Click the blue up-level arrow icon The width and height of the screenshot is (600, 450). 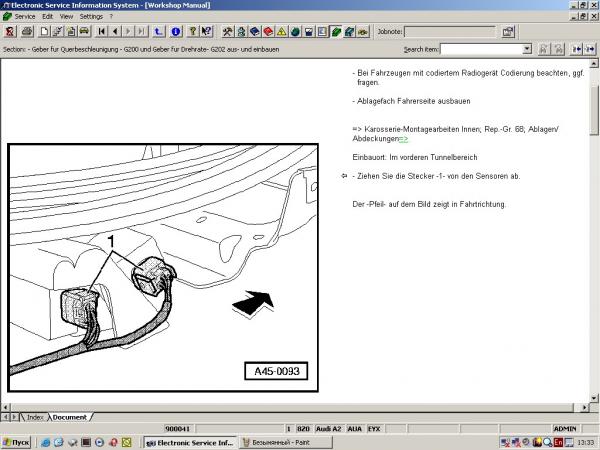point(158,31)
